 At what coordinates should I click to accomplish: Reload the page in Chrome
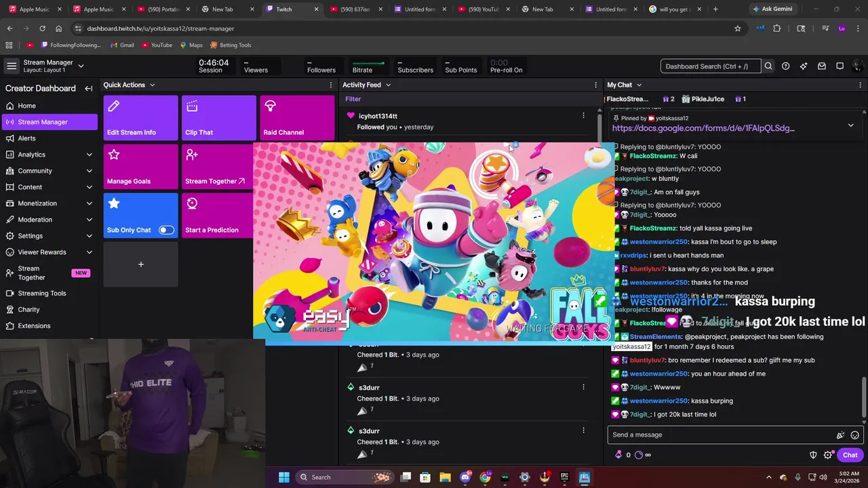click(x=42, y=28)
